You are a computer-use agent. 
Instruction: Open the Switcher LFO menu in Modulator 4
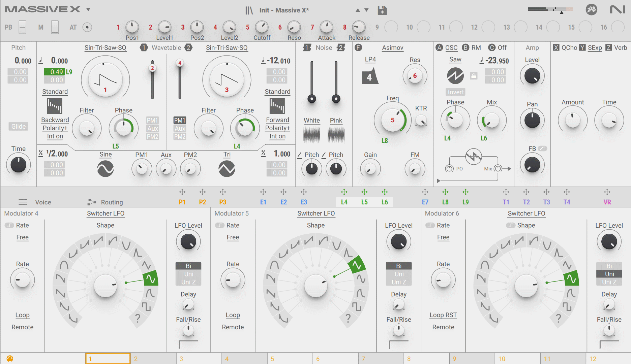(106, 213)
